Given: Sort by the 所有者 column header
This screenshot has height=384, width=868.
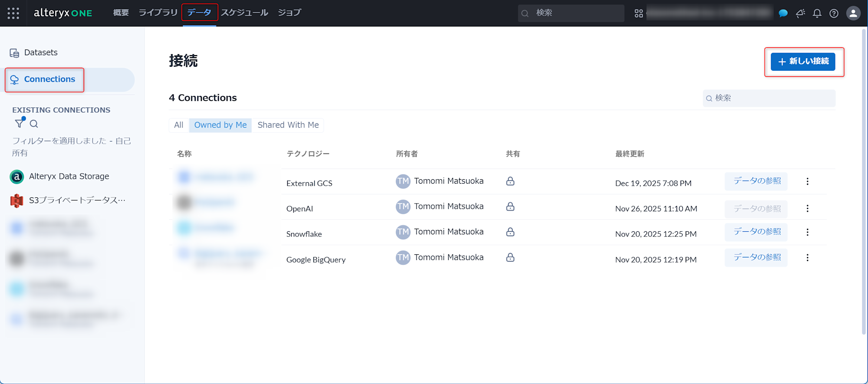Looking at the screenshot, I should pos(407,154).
